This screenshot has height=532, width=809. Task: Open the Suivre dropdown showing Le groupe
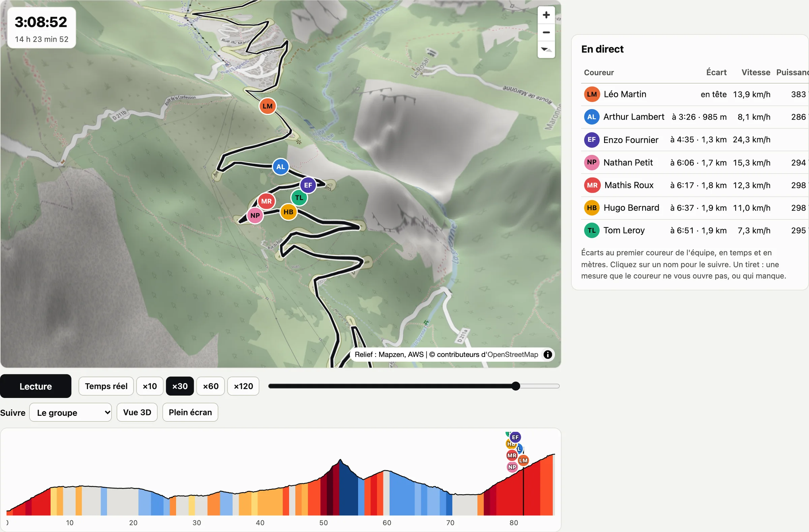click(70, 412)
